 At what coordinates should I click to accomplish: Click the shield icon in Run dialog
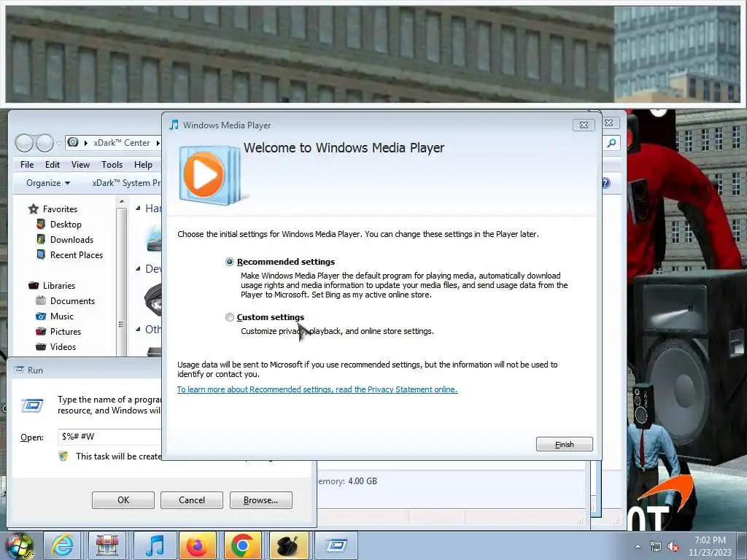(63, 456)
